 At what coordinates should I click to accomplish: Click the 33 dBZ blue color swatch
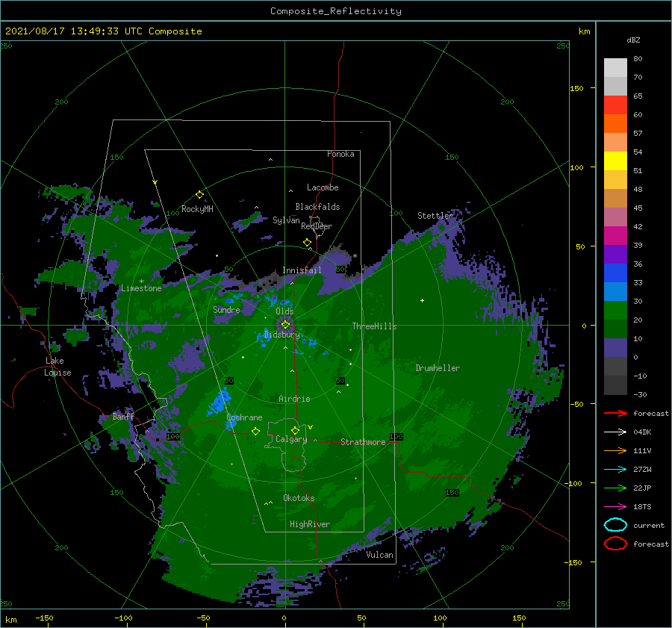point(615,273)
